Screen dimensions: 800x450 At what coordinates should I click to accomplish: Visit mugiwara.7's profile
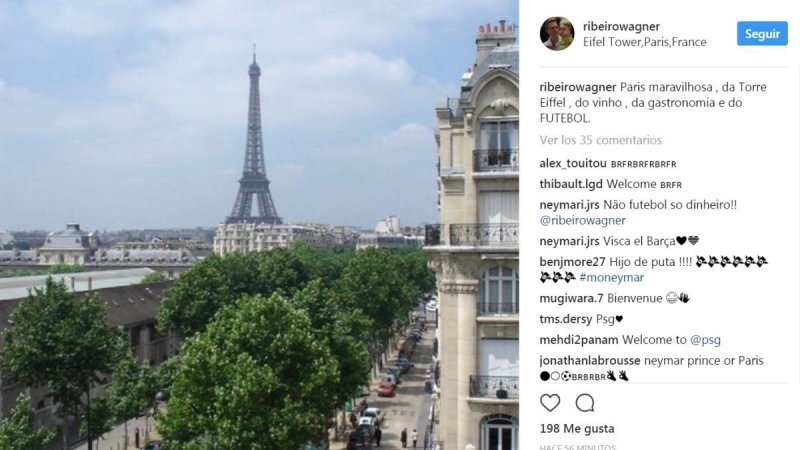coord(571,298)
